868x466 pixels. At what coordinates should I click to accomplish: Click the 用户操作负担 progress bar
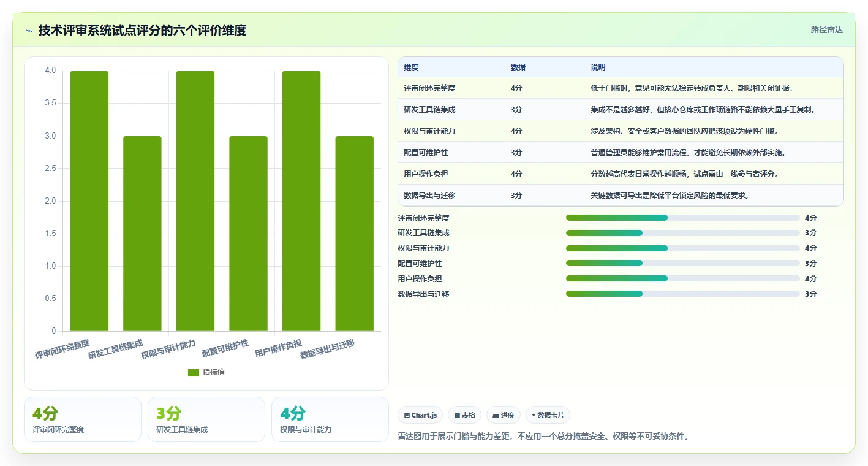[x=683, y=279]
